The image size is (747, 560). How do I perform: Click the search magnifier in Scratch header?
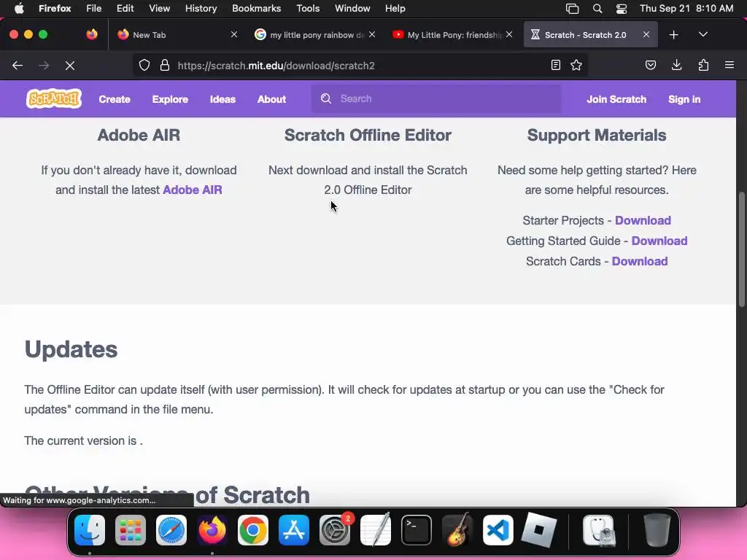(326, 98)
